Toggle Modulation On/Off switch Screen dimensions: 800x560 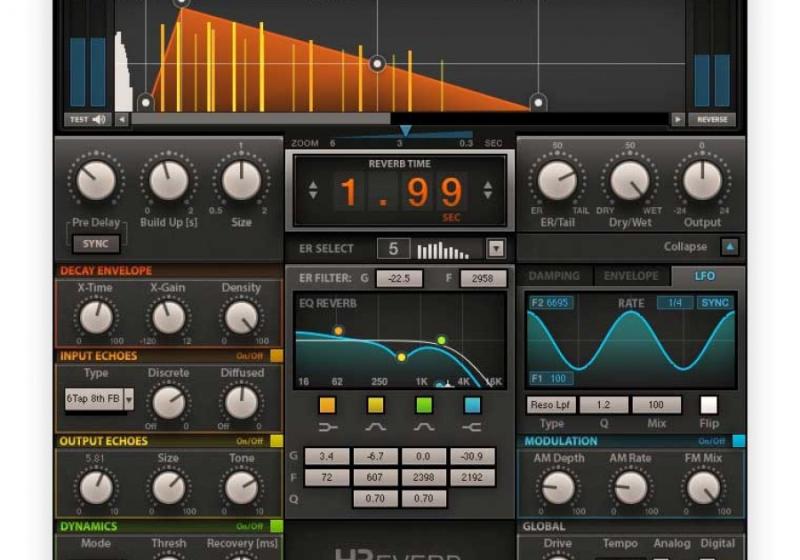(x=738, y=441)
